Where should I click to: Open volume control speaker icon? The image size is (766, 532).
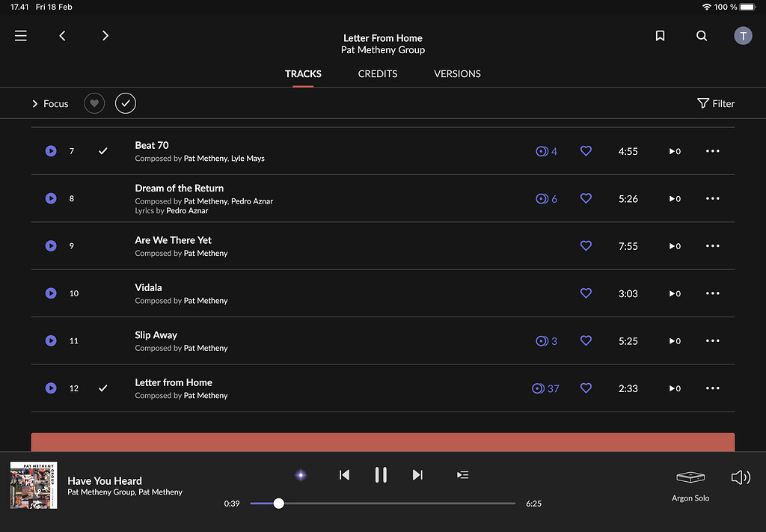coord(740,477)
